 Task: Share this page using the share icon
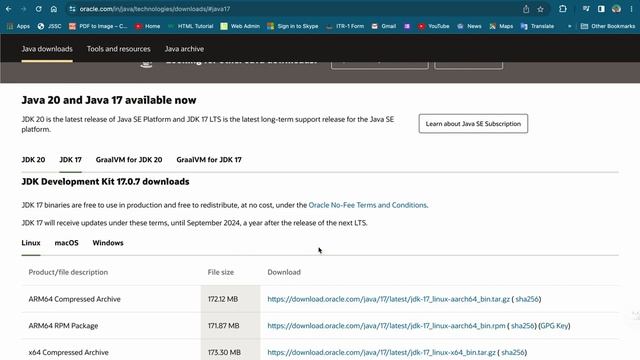526,9
